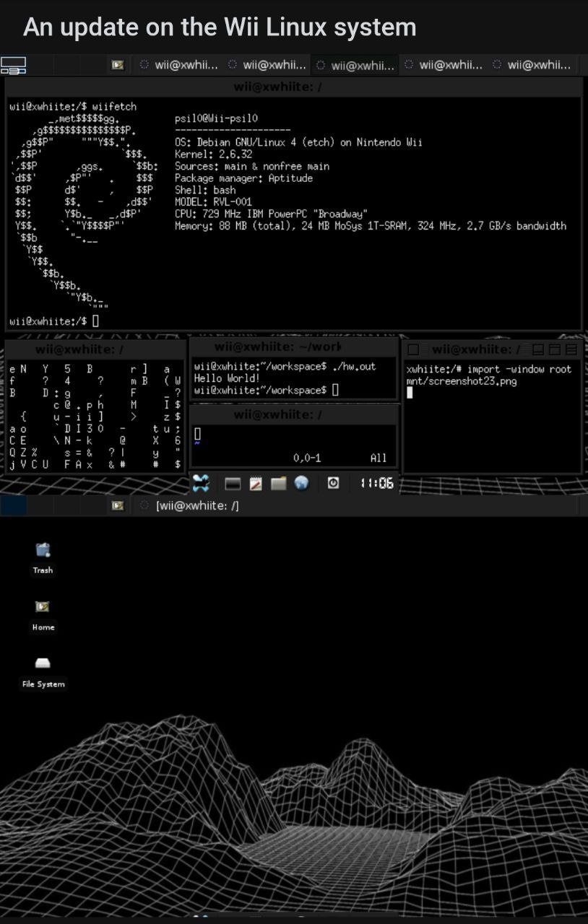This screenshot has width=588, height=924.
Task: Maximize the import -window root terminal window
Action: pyautogui.click(x=555, y=349)
